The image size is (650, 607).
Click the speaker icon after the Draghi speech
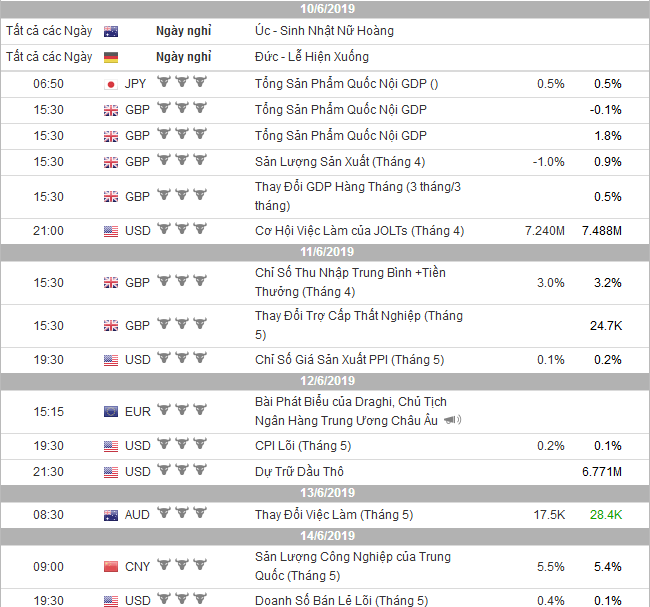tap(453, 421)
